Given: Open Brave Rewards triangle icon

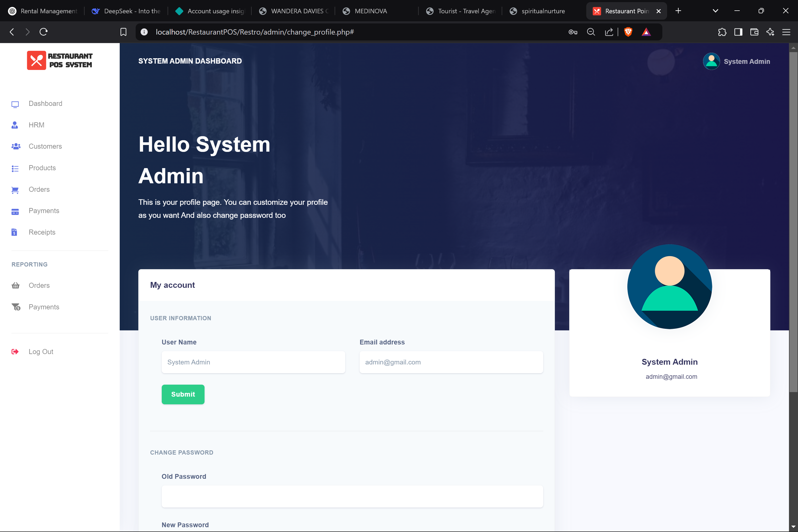Looking at the screenshot, I should tap(646, 32).
